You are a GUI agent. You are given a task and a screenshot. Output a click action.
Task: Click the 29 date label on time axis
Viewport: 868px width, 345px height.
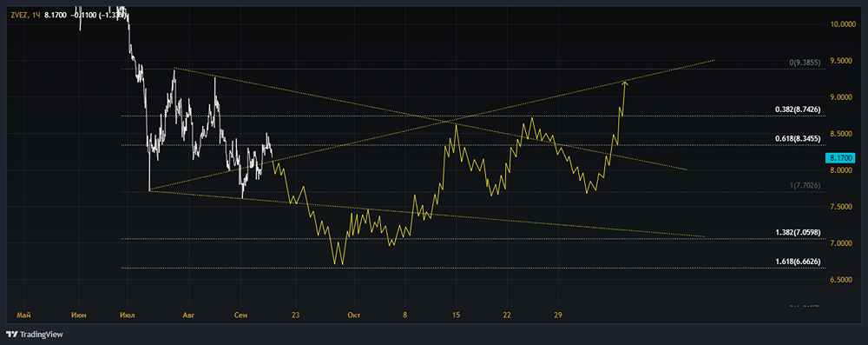coord(558,315)
